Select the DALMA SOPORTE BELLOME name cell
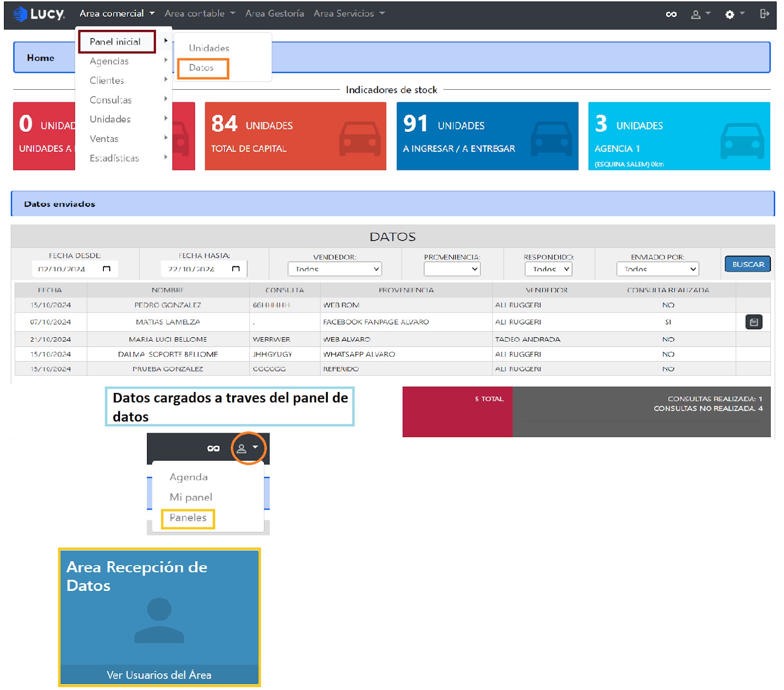 click(168, 354)
